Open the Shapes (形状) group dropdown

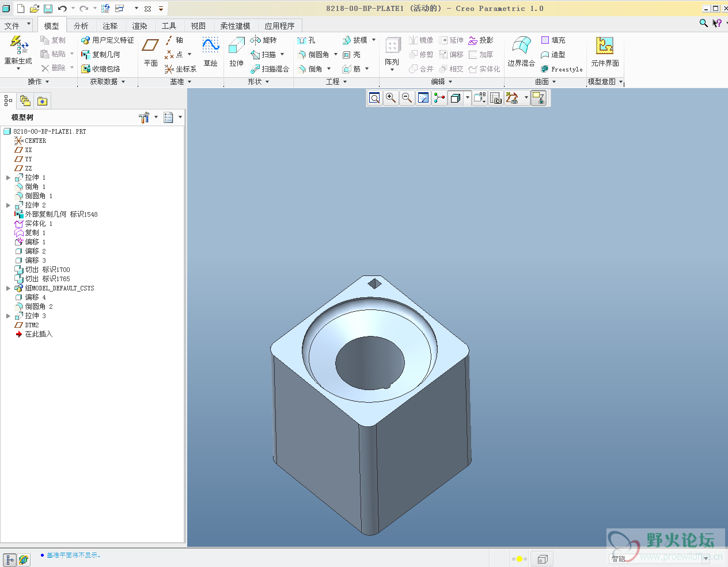tap(259, 82)
